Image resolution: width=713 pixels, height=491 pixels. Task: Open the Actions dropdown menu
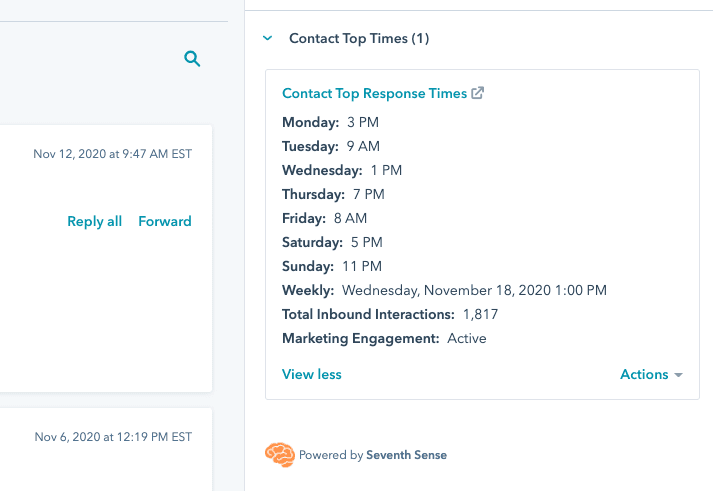[651, 374]
